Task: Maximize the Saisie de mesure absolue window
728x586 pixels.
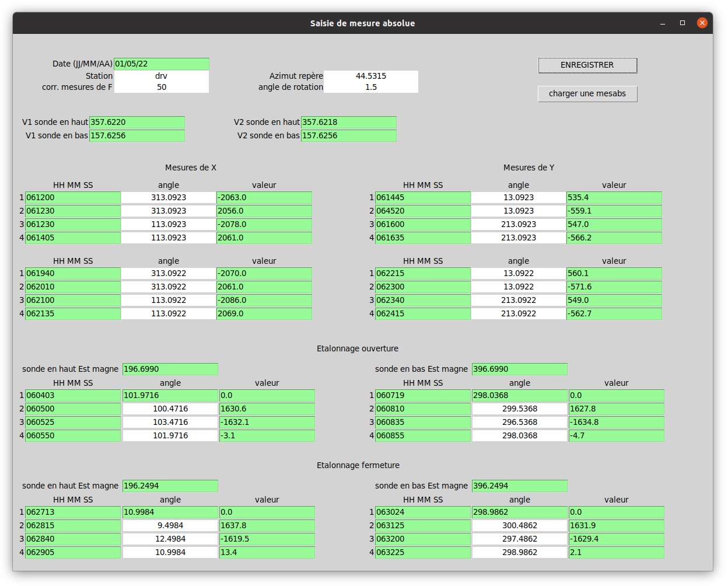Action: coord(682,23)
